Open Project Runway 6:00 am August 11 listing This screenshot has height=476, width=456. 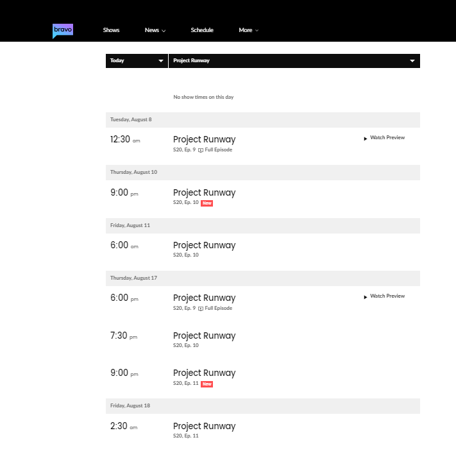pos(205,245)
